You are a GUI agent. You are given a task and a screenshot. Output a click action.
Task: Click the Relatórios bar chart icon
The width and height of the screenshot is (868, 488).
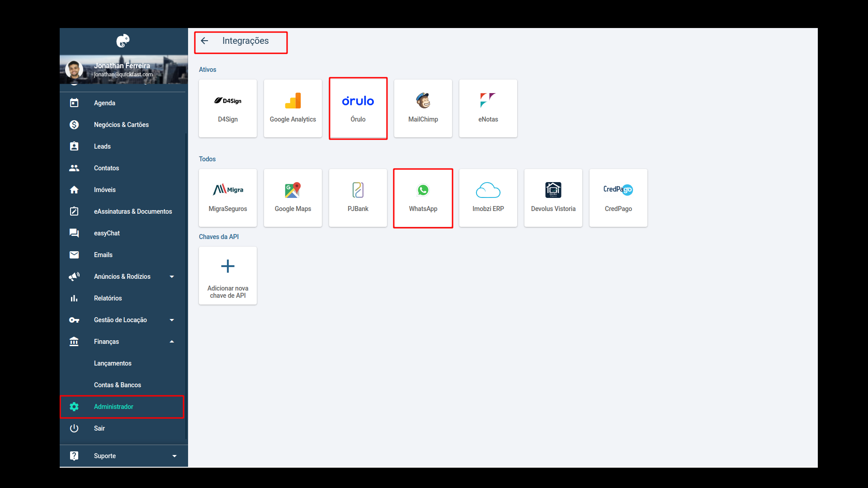coord(74,298)
